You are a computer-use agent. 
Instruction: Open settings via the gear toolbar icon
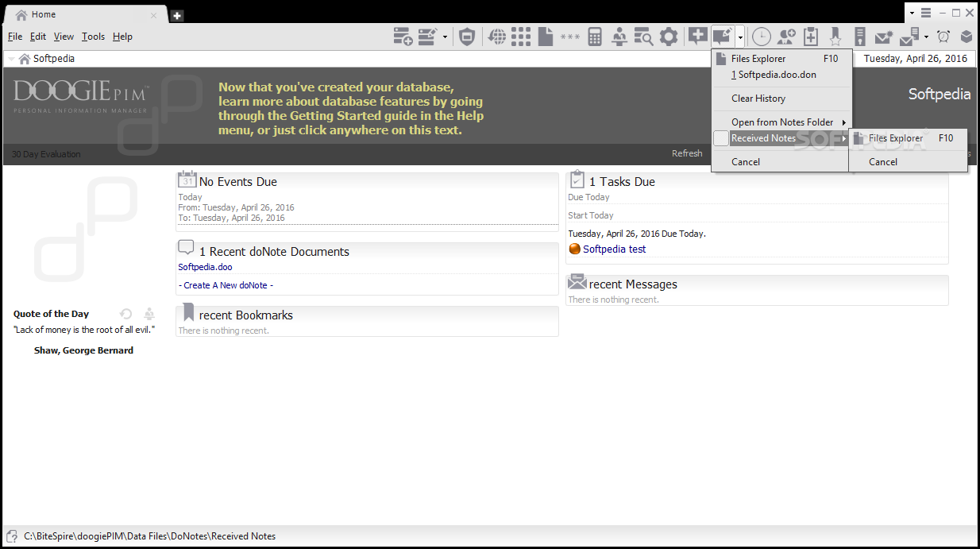[669, 37]
